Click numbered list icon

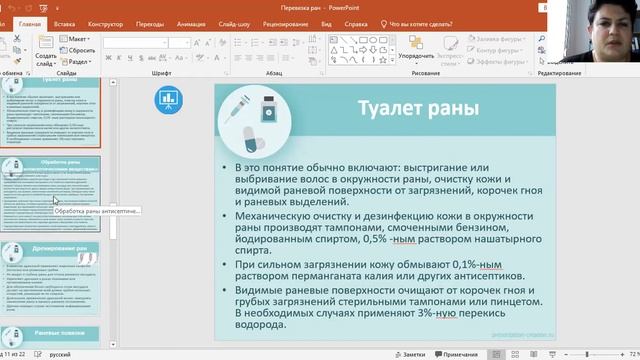coord(256,43)
